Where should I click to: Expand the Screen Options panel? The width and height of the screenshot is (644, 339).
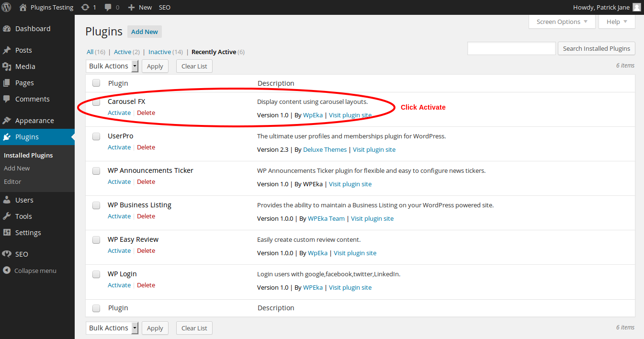tap(561, 22)
